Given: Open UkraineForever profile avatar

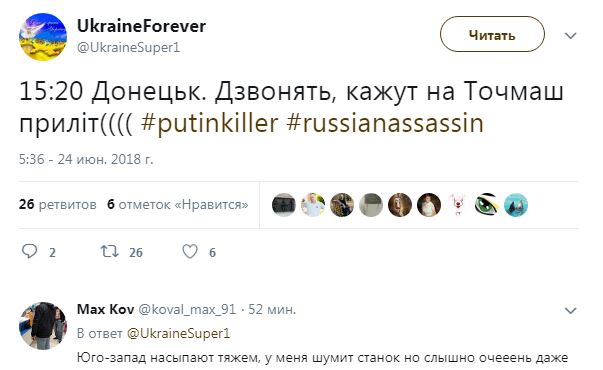Looking at the screenshot, I should point(43,37).
